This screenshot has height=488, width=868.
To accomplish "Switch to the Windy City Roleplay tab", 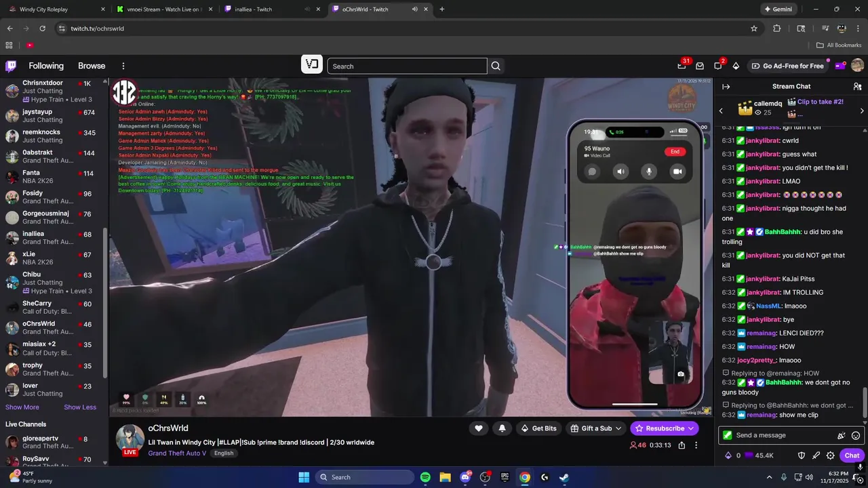I will pos(56,9).
